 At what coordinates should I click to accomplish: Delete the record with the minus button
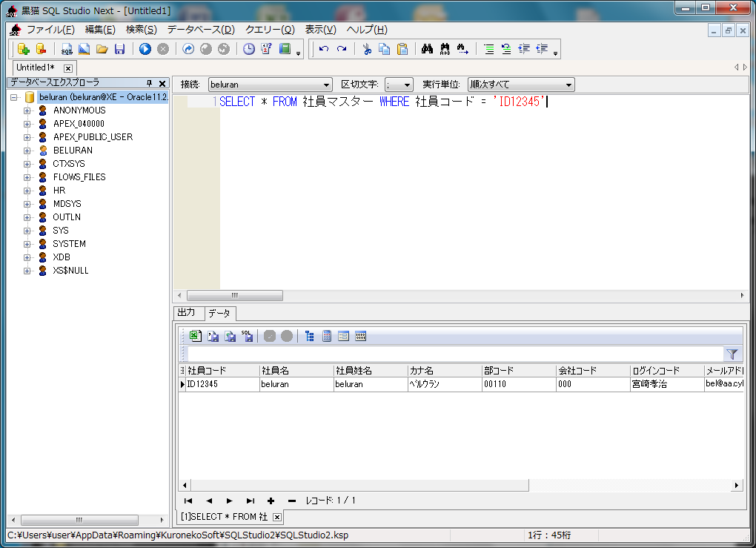pos(292,501)
